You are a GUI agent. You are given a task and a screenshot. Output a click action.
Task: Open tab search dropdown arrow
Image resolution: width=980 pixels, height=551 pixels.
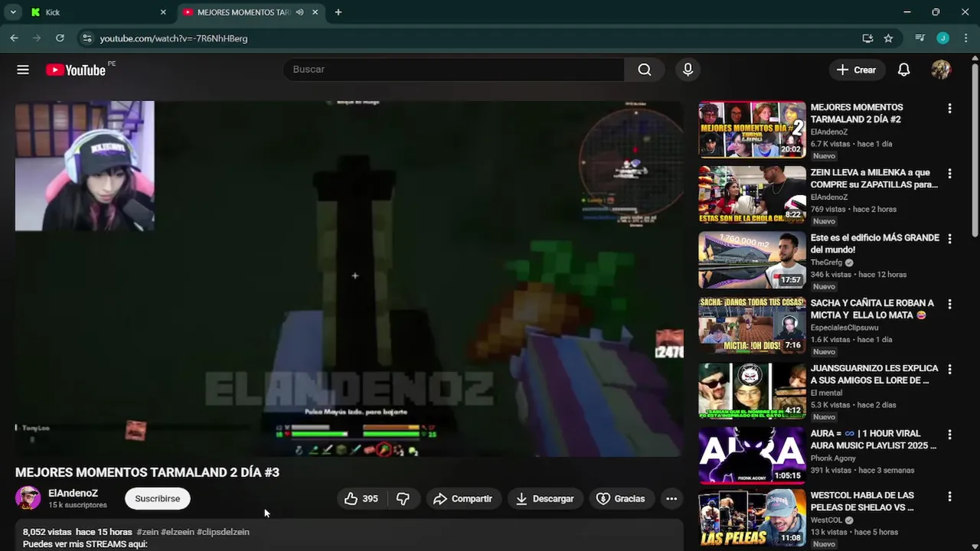pyautogui.click(x=13, y=12)
